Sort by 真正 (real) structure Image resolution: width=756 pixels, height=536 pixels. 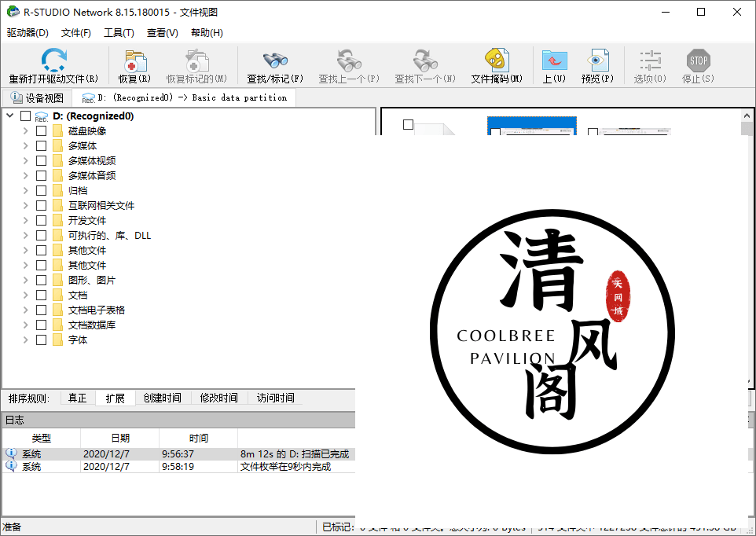(78, 398)
